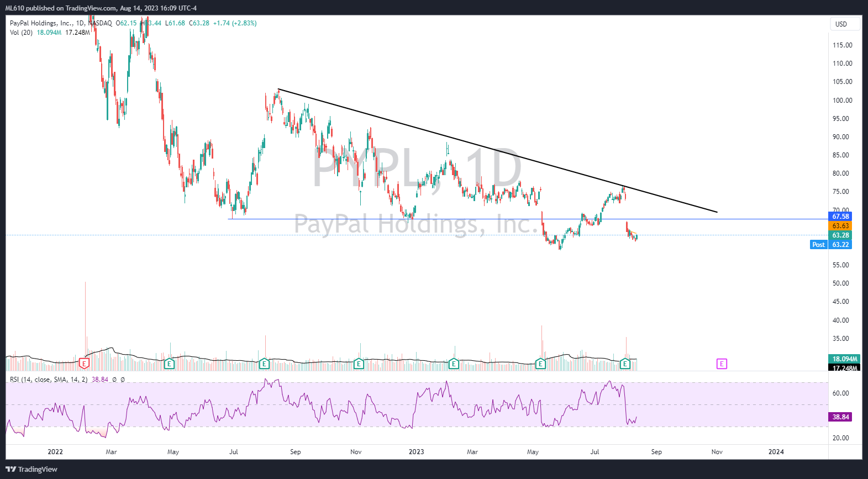This screenshot has height=479, width=868.
Task: Click the purple 38.84 RSI axis label
Action: tap(840, 417)
